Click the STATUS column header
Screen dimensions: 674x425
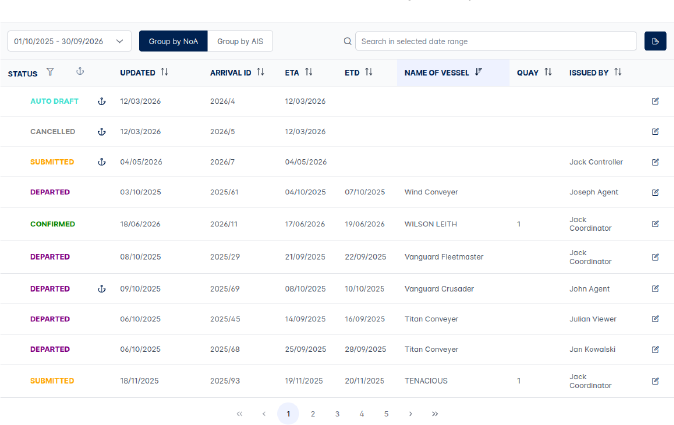tap(22, 74)
